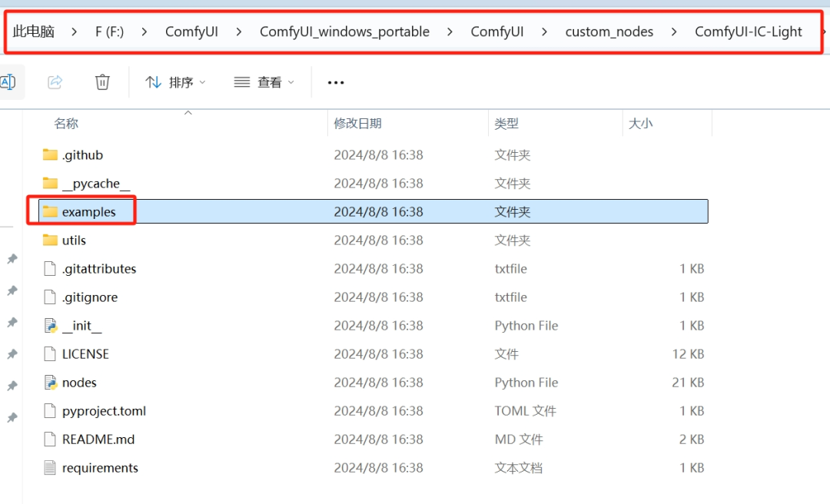Click the TOML 文件 type cell
The image size is (830, 504).
(x=525, y=411)
